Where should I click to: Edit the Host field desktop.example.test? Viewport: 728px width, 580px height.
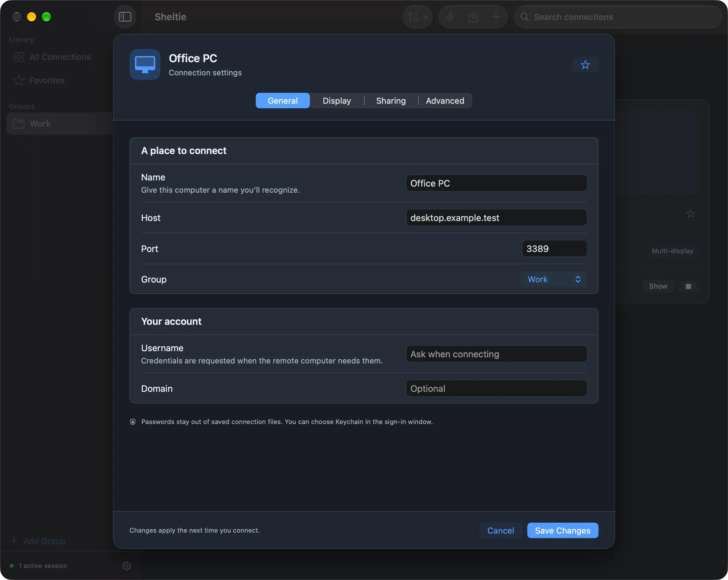pyautogui.click(x=496, y=217)
